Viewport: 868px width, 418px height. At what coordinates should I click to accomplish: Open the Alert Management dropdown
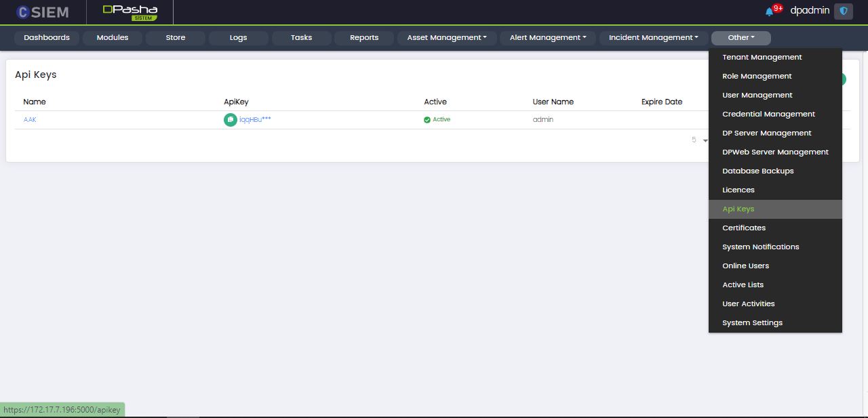click(x=548, y=38)
